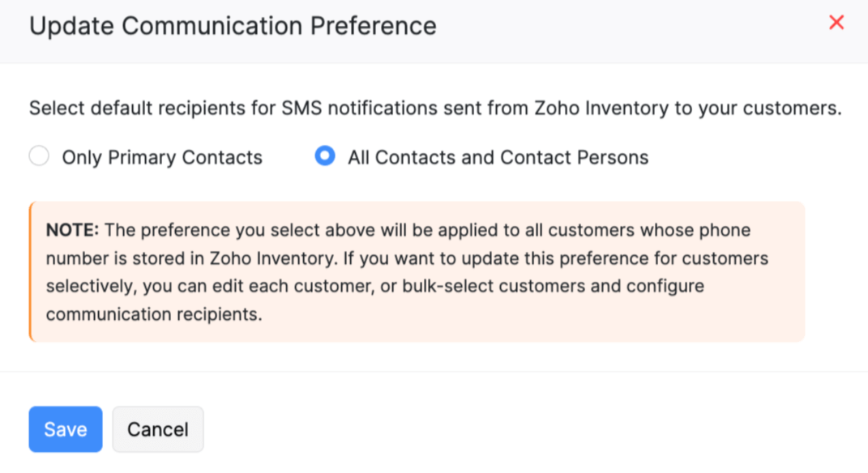Click the Update Communication Preference title

tap(233, 25)
